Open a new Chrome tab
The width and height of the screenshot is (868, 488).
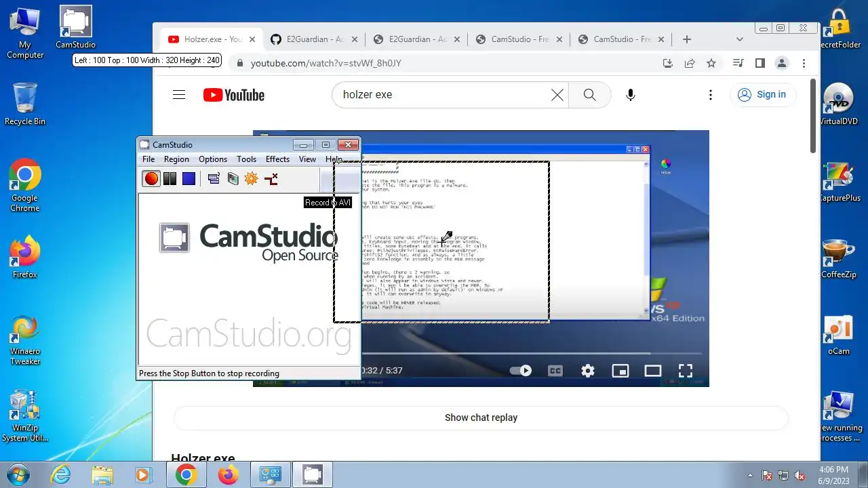point(687,39)
